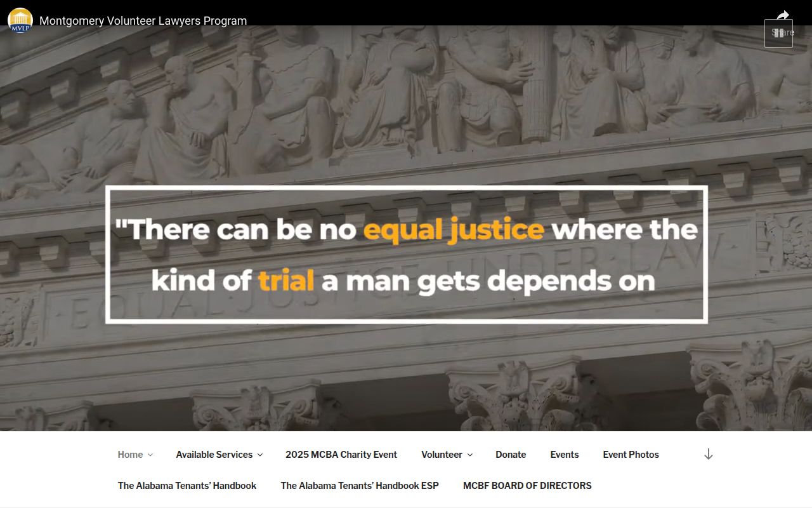
Task: Expand the Volunteer submenu chevron
Action: 469,455
